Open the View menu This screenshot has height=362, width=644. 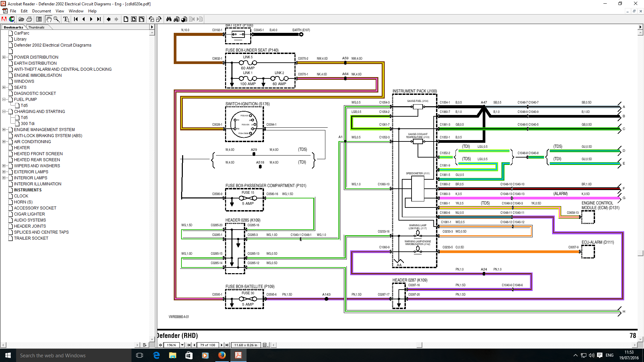tap(60, 11)
